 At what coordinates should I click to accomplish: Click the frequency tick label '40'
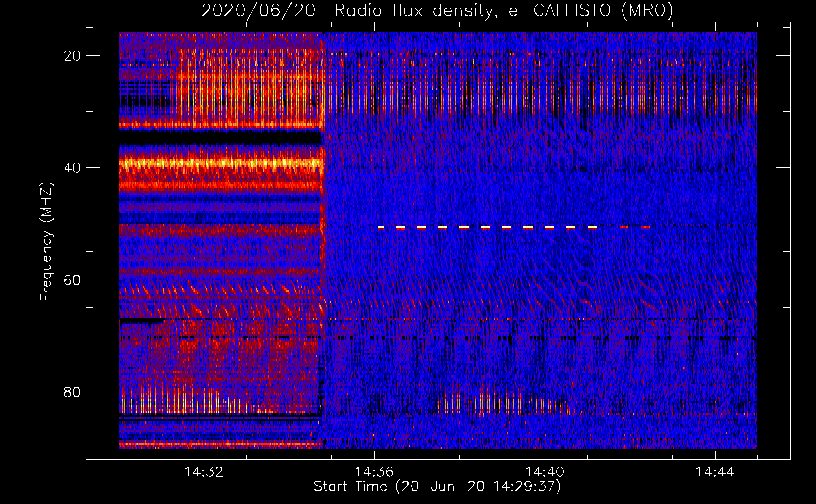(73, 168)
